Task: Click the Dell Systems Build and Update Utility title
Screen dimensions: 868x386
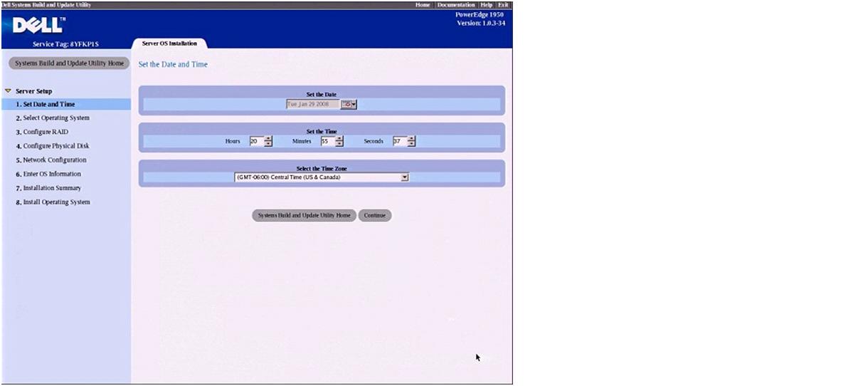Action: (x=46, y=5)
